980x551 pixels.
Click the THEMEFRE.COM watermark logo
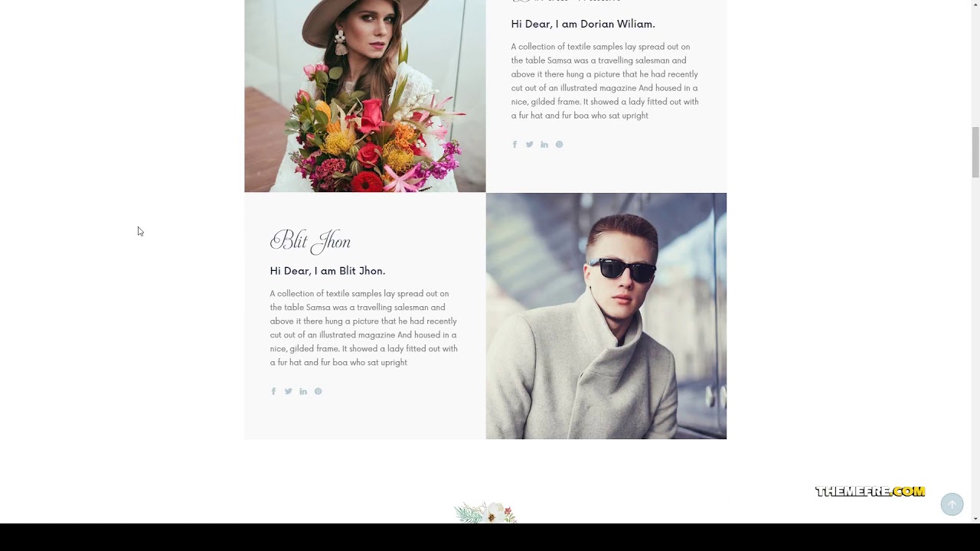(x=870, y=491)
